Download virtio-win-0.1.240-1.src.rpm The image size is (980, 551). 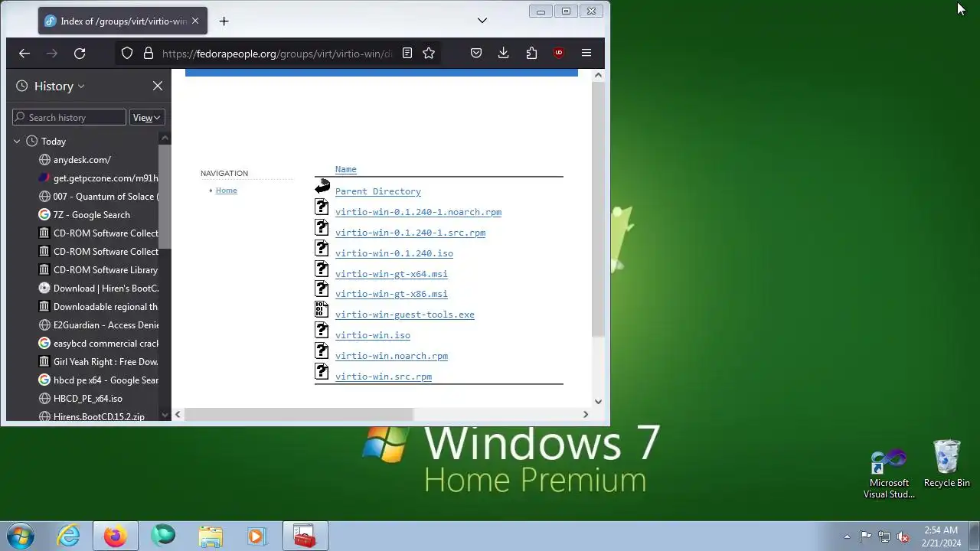[410, 233]
